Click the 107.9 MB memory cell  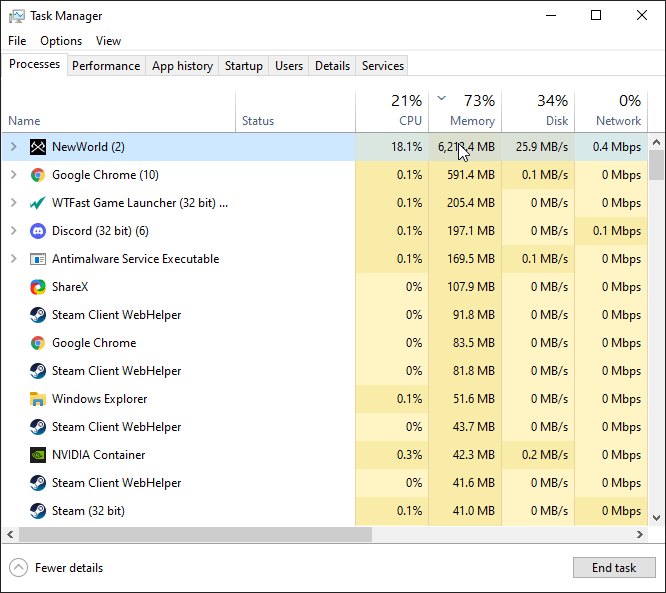click(x=465, y=287)
